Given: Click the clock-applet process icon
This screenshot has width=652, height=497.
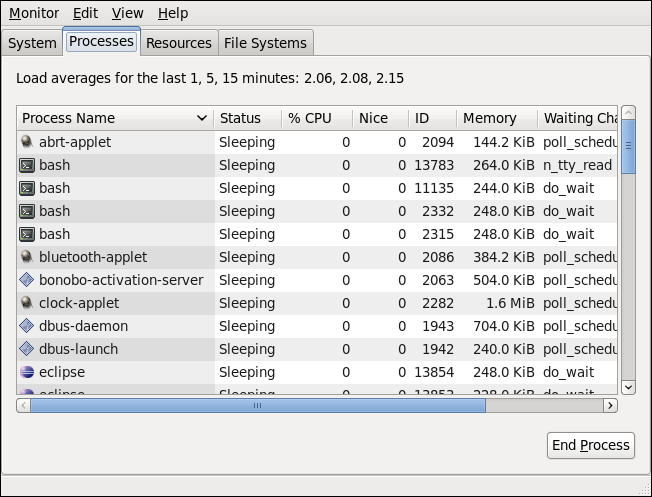Looking at the screenshot, I should coord(27,303).
